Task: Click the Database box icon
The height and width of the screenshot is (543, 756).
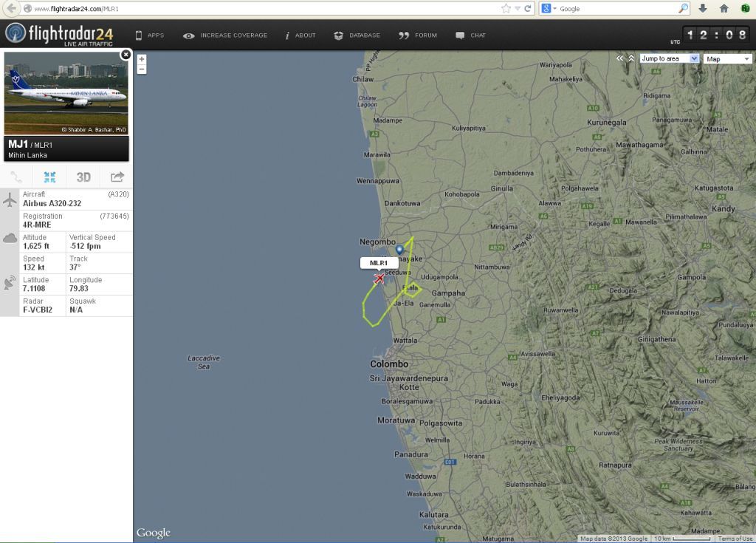Action: [338, 35]
